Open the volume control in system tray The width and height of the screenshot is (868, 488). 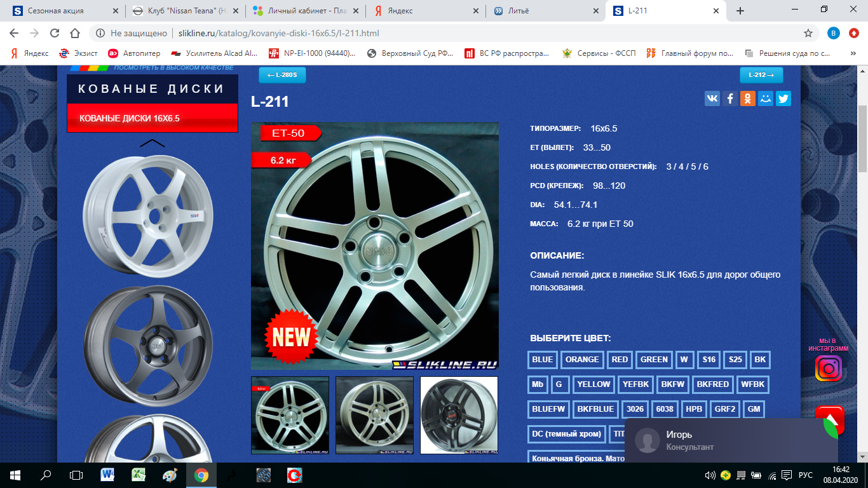tap(710, 475)
